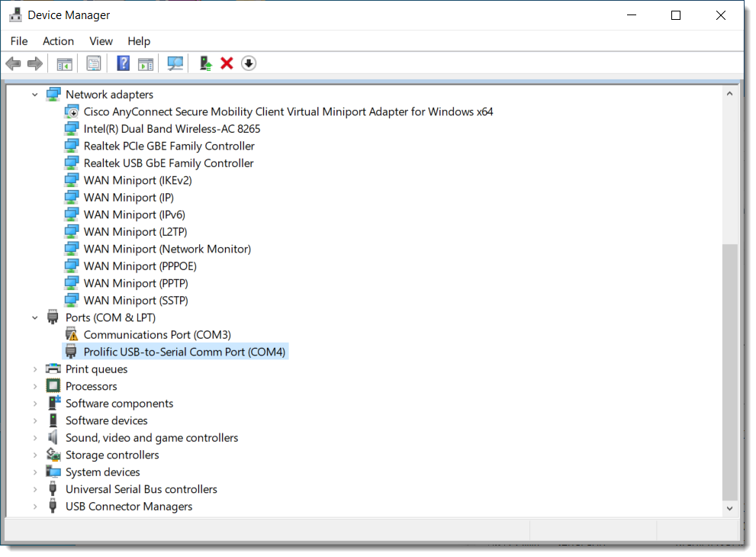The width and height of the screenshot is (756, 557).
Task: Select Realtek USB GbE Family Controller
Action: (x=169, y=163)
